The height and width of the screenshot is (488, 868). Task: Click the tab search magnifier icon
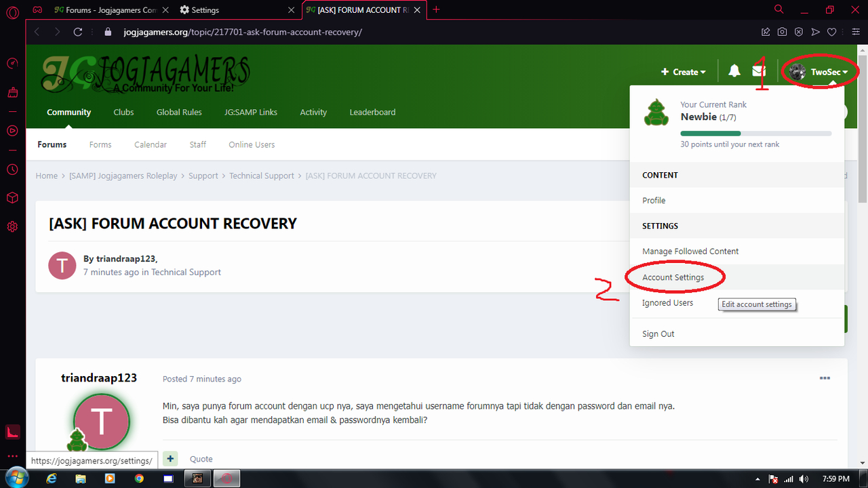(779, 9)
